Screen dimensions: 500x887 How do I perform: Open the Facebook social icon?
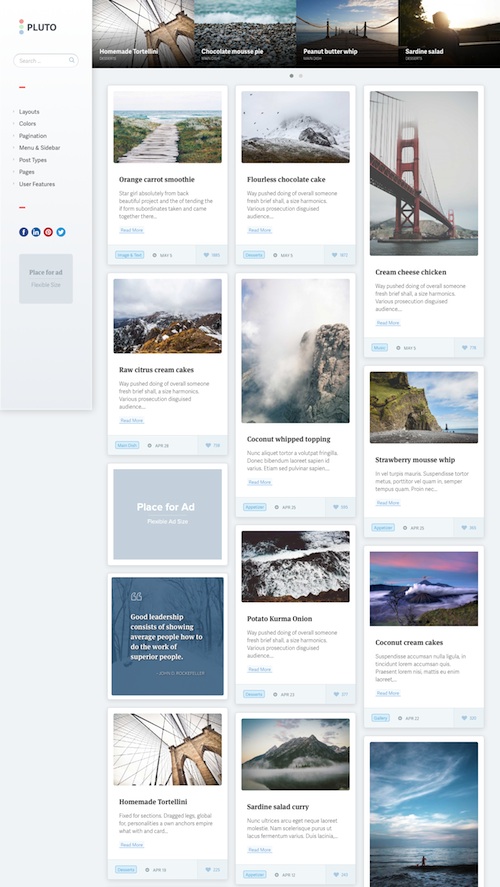click(24, 232)
